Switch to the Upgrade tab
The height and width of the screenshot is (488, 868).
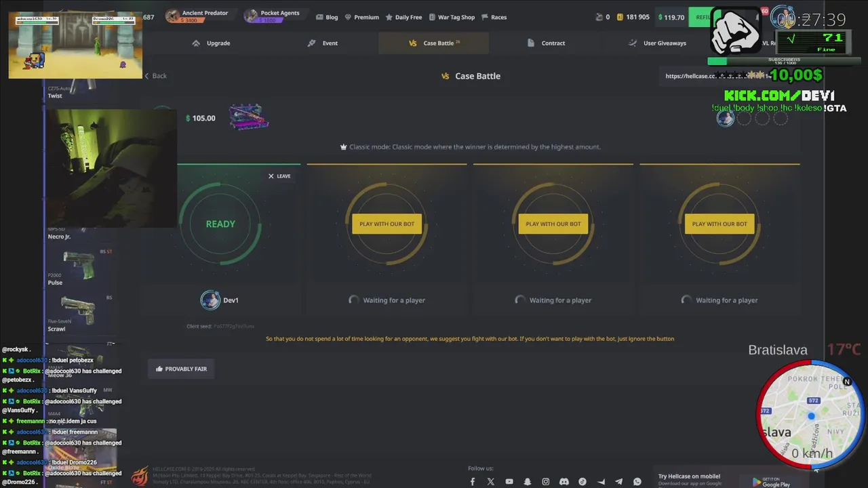click(x=212, y=43)
